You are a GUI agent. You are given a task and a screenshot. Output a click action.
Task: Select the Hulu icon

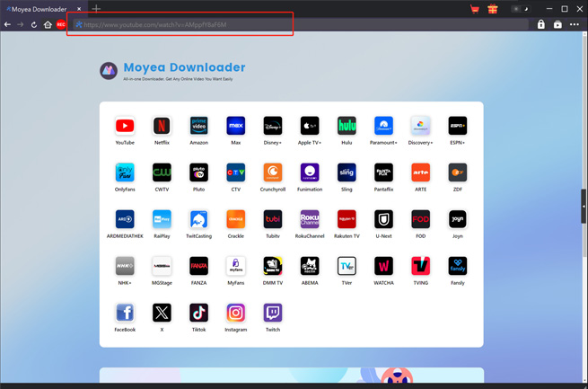[347, 126]
